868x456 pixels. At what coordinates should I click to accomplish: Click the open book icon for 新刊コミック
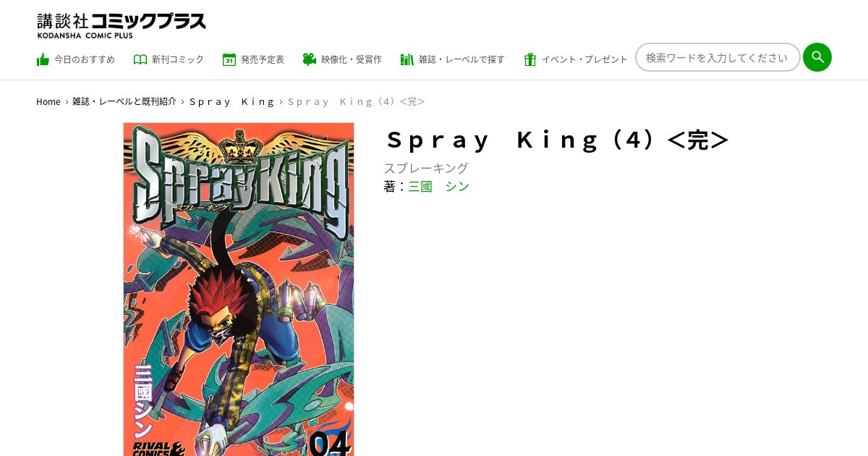pyautogui.click(x=140, y=59)
